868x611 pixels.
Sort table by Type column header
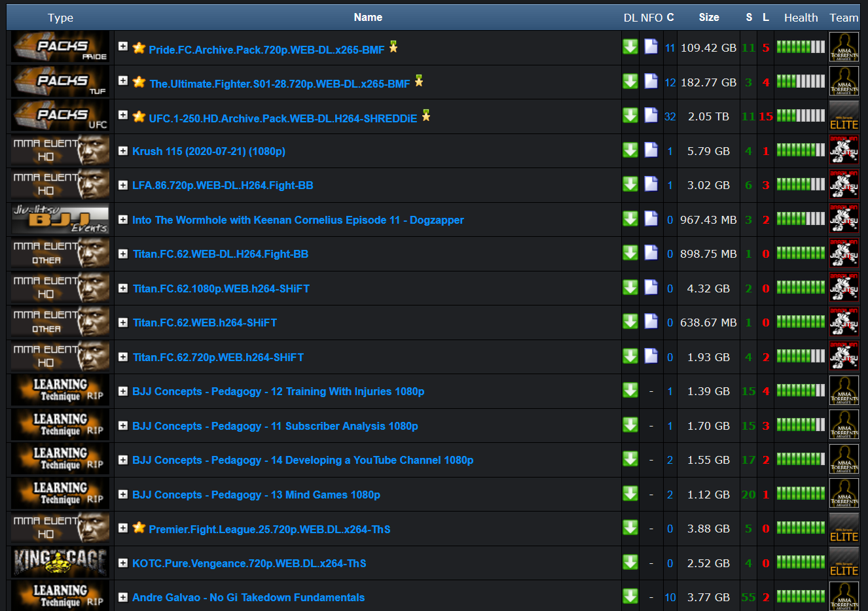[60, 18]
